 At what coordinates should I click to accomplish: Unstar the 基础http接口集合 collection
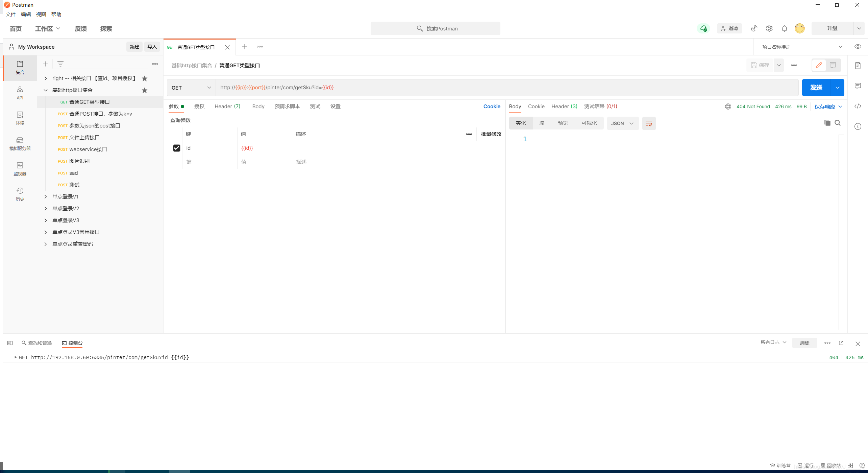pyautogui.click(x=145, y=90)
